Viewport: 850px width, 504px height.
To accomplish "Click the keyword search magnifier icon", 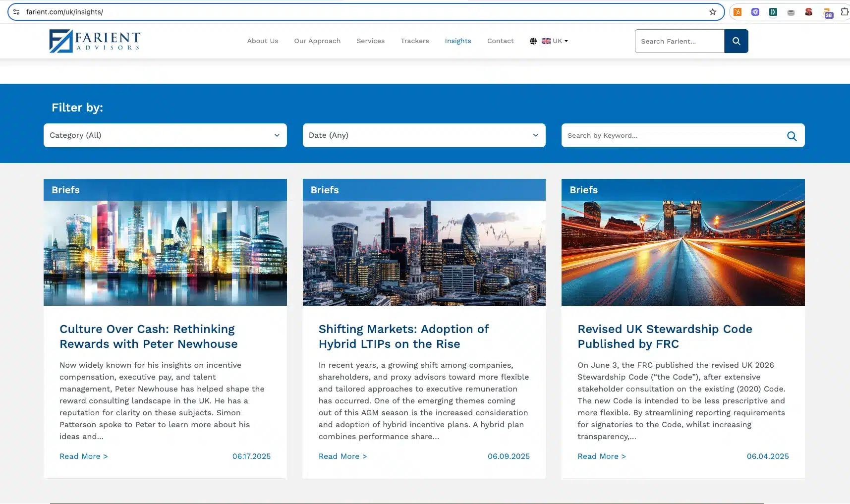I will point(792,136).
